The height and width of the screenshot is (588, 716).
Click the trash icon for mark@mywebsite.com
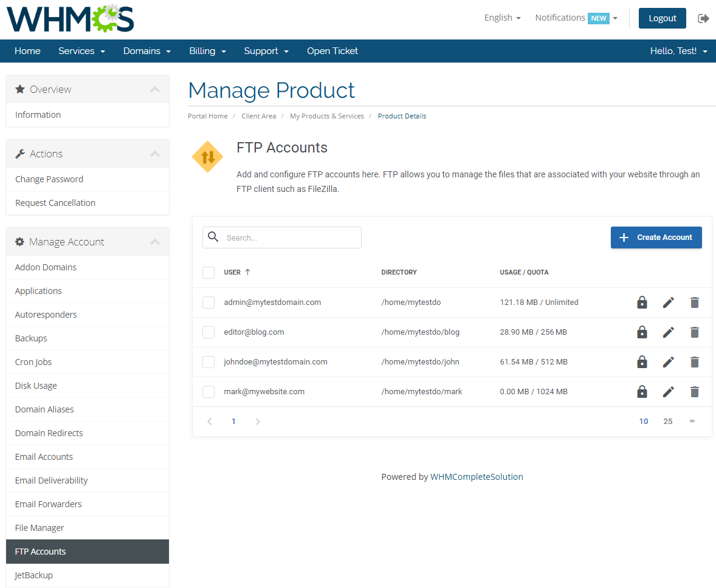coord(694,391)
